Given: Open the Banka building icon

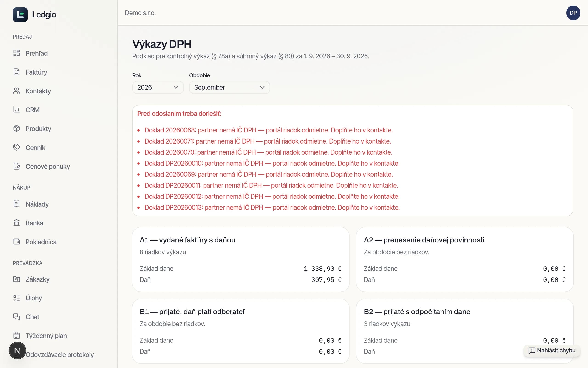Looking at the screenshot, I should point(17,223).
